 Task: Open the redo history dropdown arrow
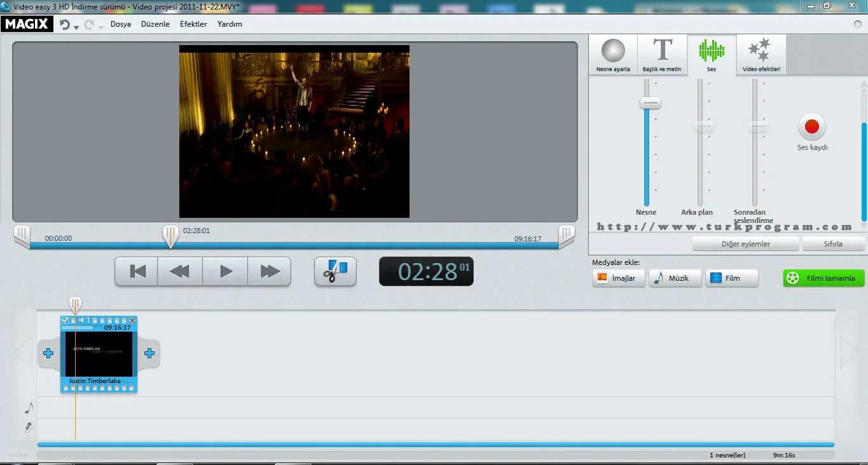coord(100,27)
